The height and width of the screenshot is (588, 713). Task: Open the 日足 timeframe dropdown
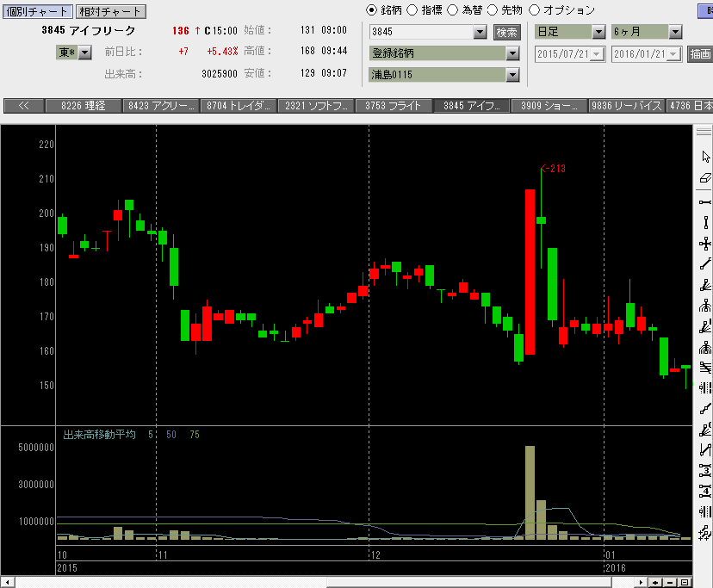coord(598,32)
